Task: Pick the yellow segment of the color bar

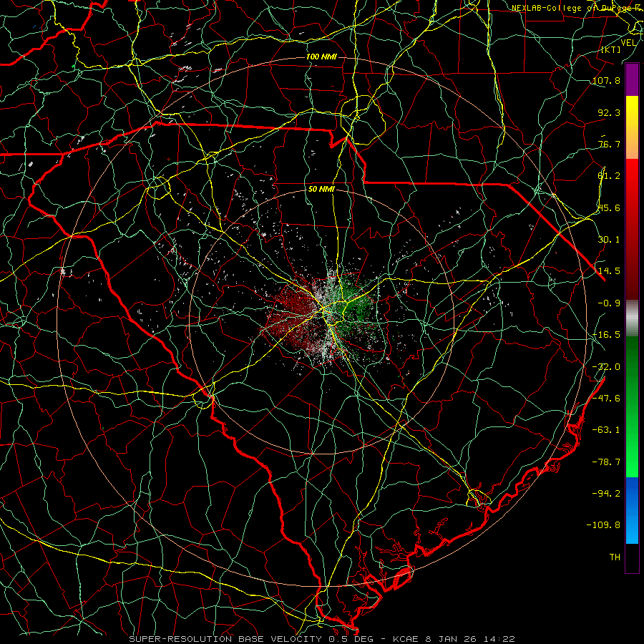Action: click(x=632, y=127)
